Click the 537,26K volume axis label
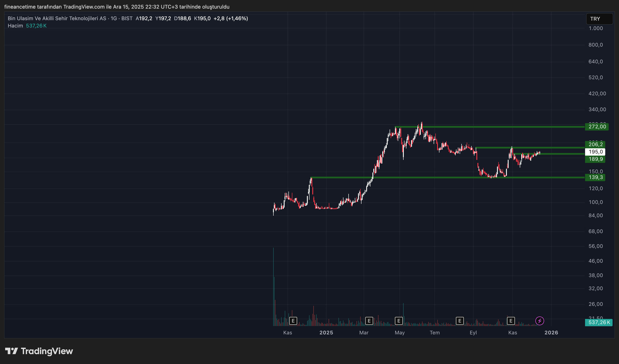This screenshot has width=619, height=364. pyautogui.click(x=599, y=322)
